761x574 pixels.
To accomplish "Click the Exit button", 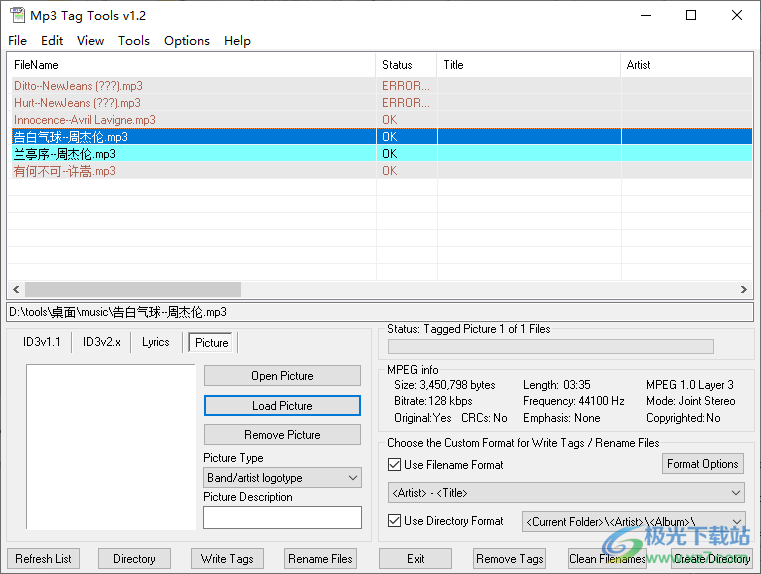I will click(x=415, y=558).
